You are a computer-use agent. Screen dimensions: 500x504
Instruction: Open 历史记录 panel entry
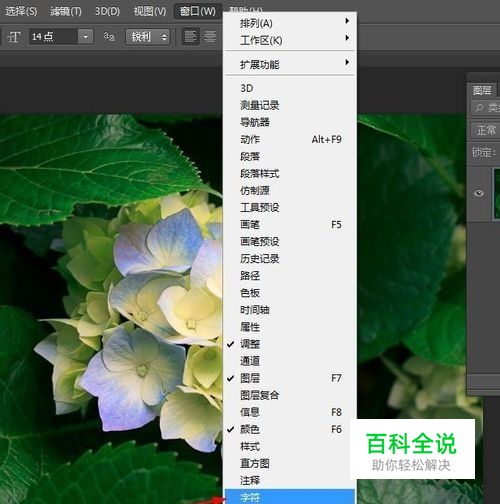coord(290,259)
